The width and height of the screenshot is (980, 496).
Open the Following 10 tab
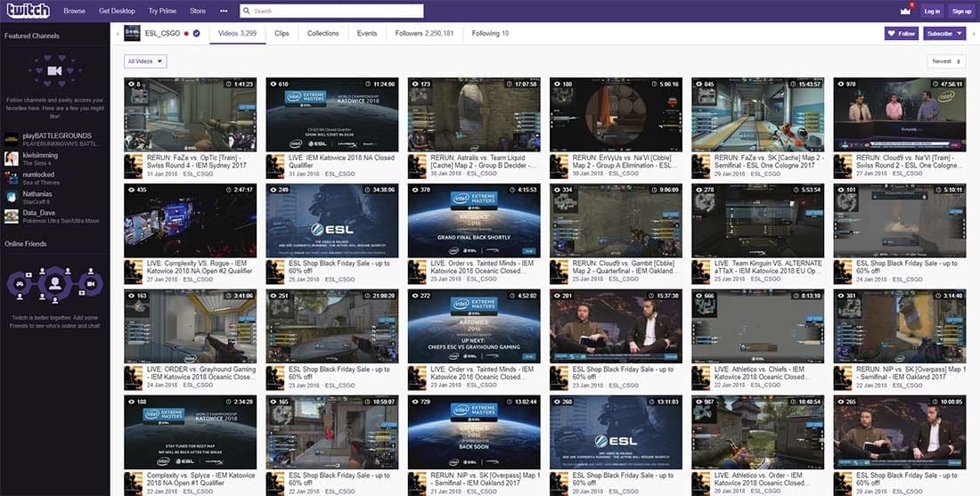coord(490,34)
